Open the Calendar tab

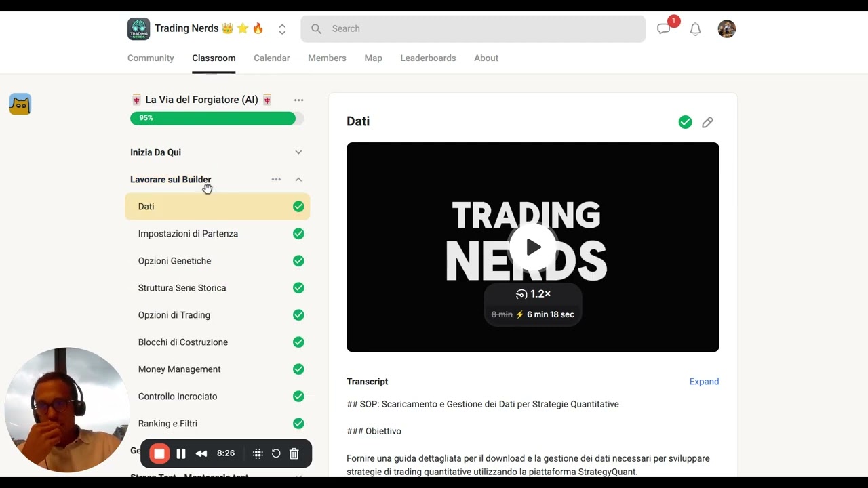272,58
